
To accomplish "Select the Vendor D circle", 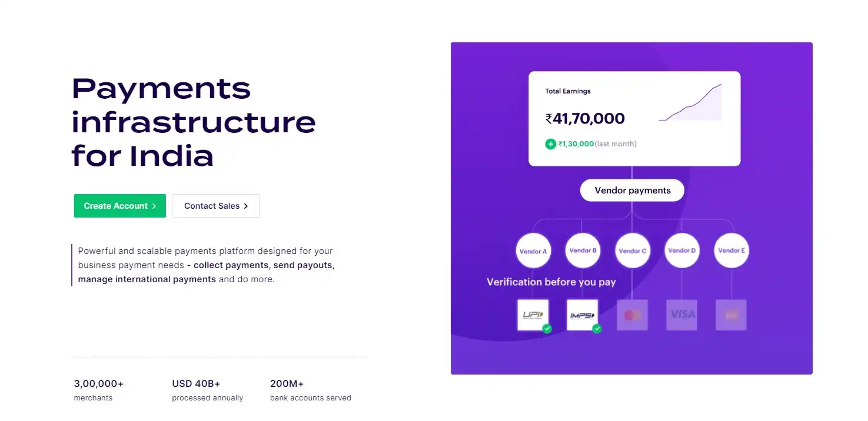I will coord(682,251).
